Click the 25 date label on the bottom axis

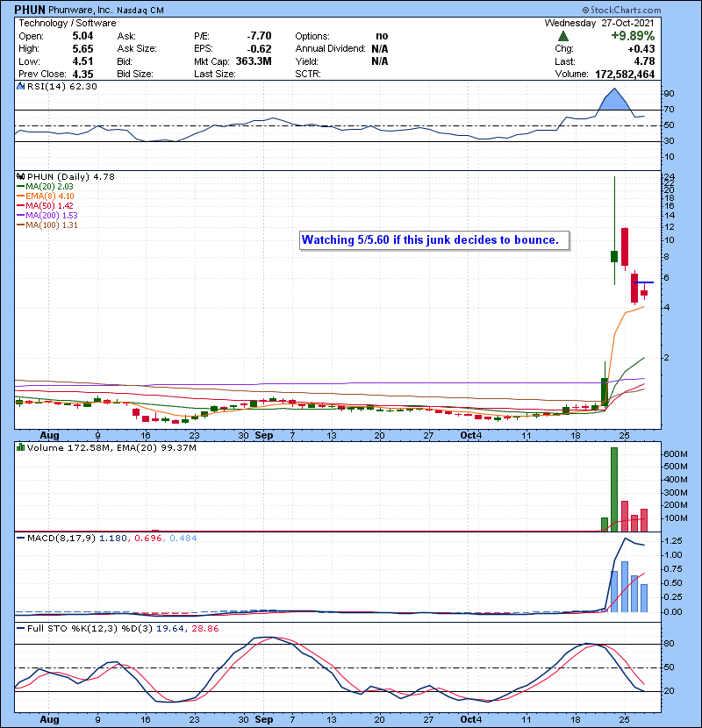(625, 719)
